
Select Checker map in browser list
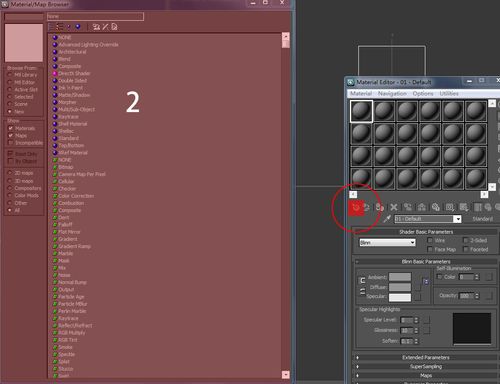tap(64, 189)
